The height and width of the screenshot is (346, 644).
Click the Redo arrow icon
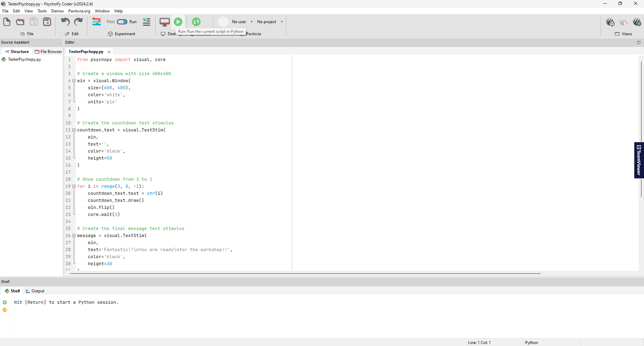78,22
